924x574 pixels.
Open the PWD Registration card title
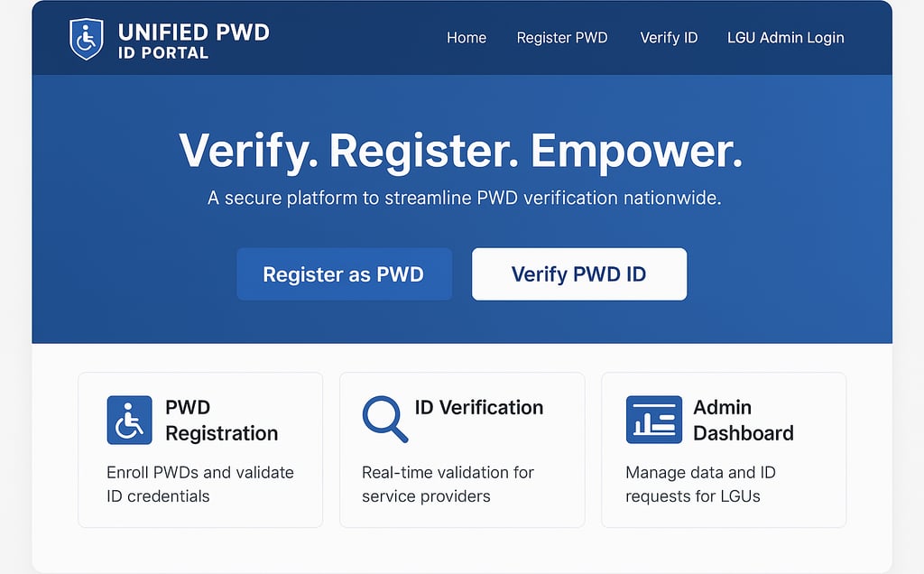(219, 421)
